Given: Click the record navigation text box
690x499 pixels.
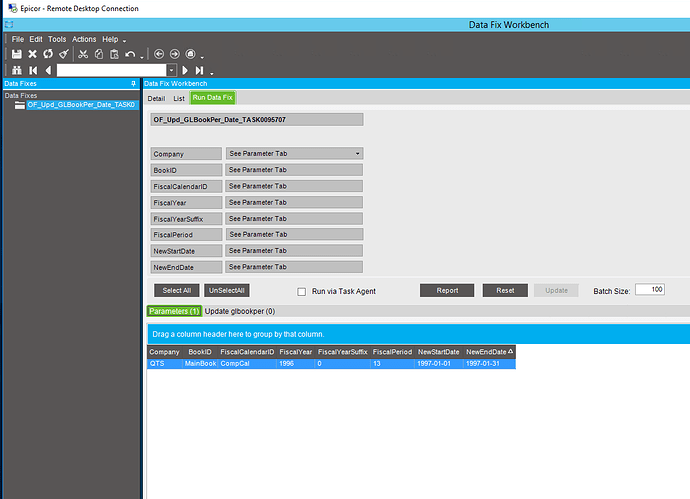Looking at the screenshot, I should click(112, 70).
